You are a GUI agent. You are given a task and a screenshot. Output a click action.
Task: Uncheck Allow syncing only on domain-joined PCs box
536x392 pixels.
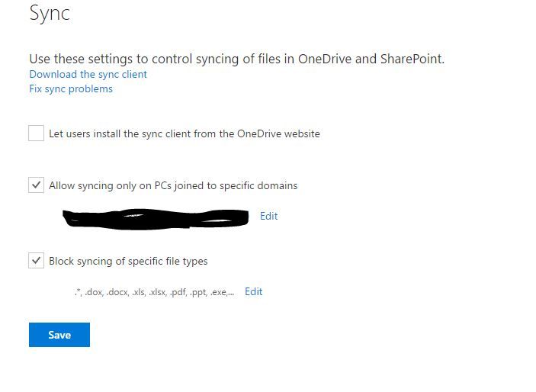click(x=37, y=185)
